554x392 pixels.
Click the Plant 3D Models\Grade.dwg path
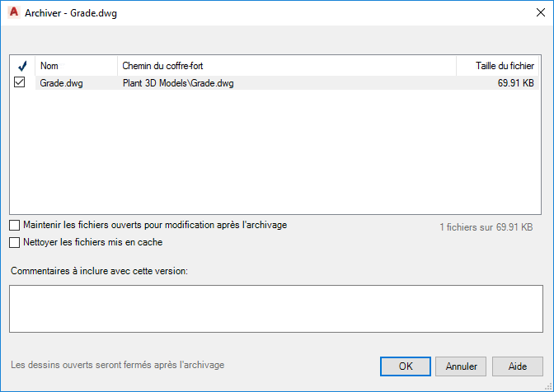click(x=177, y=83)
